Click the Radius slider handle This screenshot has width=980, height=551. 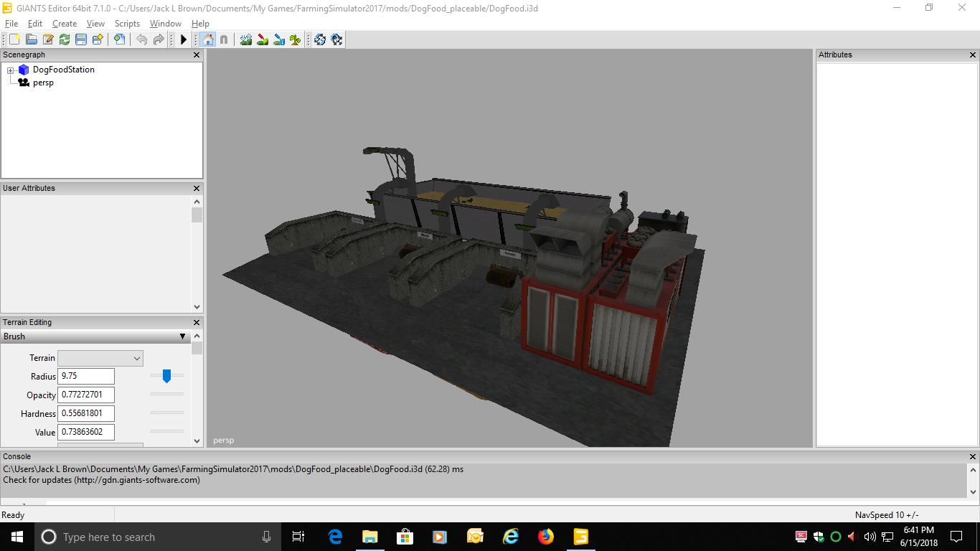[166, 376]
